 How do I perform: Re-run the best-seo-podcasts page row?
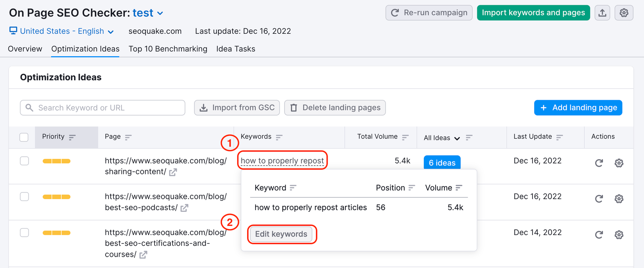click(599, 198)
